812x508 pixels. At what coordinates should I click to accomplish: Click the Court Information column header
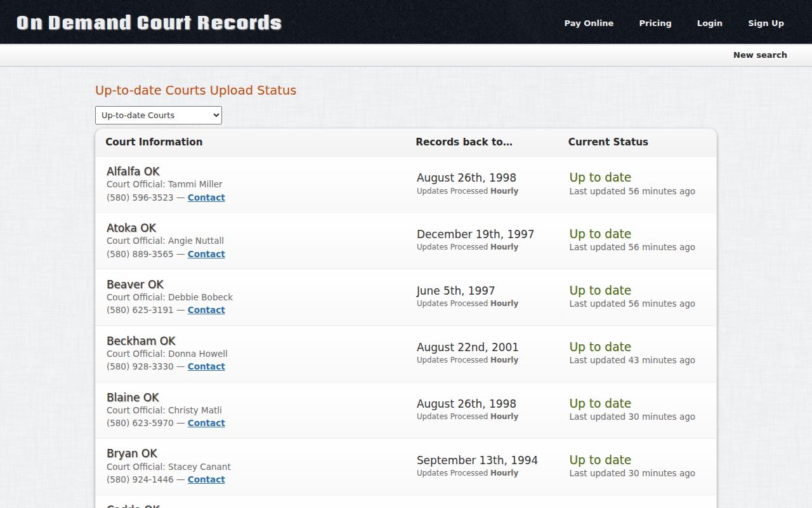click(x=154, y=142)
